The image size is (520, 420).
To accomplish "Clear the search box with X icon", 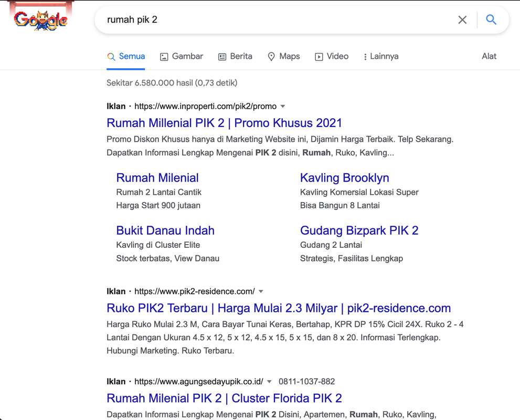I will [x=462, y=20].
